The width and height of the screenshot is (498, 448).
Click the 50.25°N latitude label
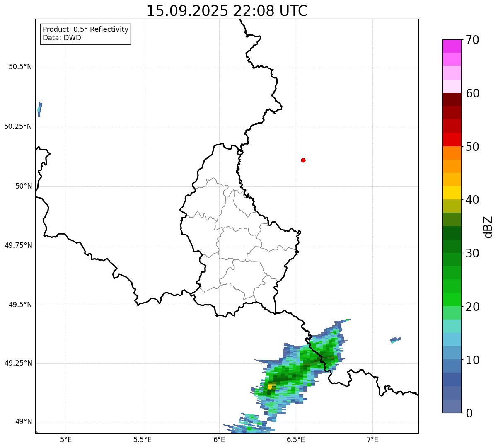(18, 126)
